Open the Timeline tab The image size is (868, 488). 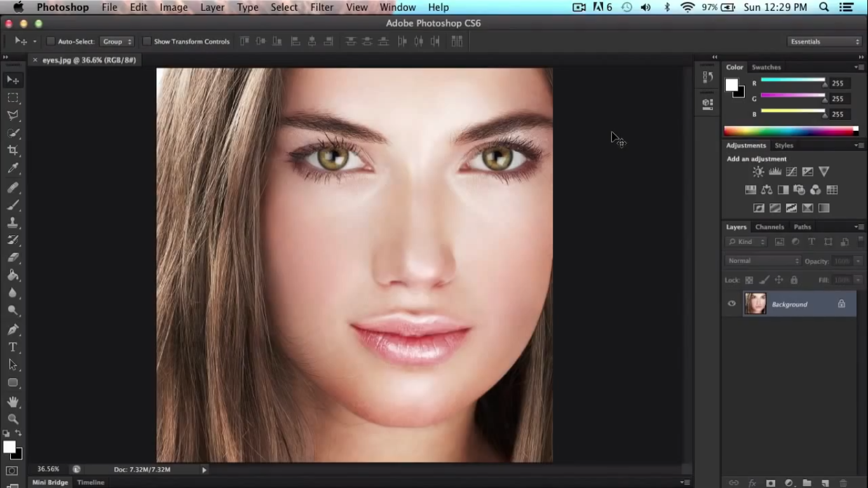[x=91, y=482]
